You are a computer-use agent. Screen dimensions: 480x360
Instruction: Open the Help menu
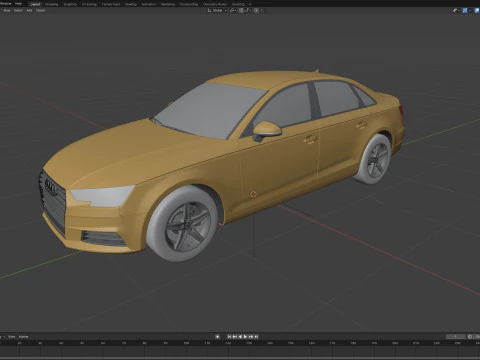(x=18, y=4)
